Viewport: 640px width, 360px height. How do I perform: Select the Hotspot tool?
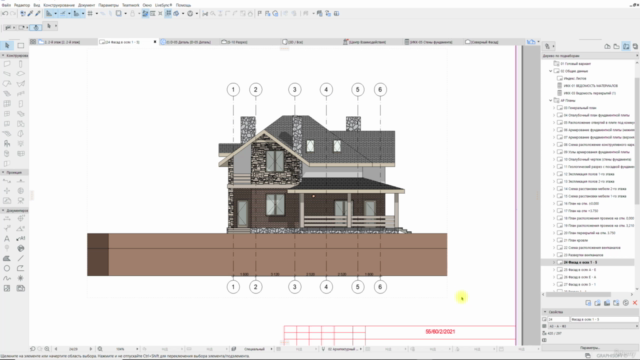tap(21, 278)
